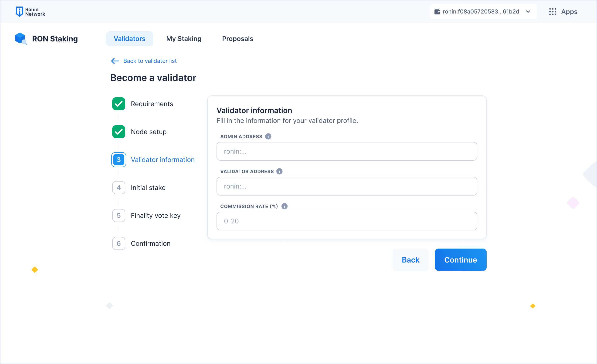
Task: Click the COMMISSION RATE (%) field label
Action: (x=249, y=206)
